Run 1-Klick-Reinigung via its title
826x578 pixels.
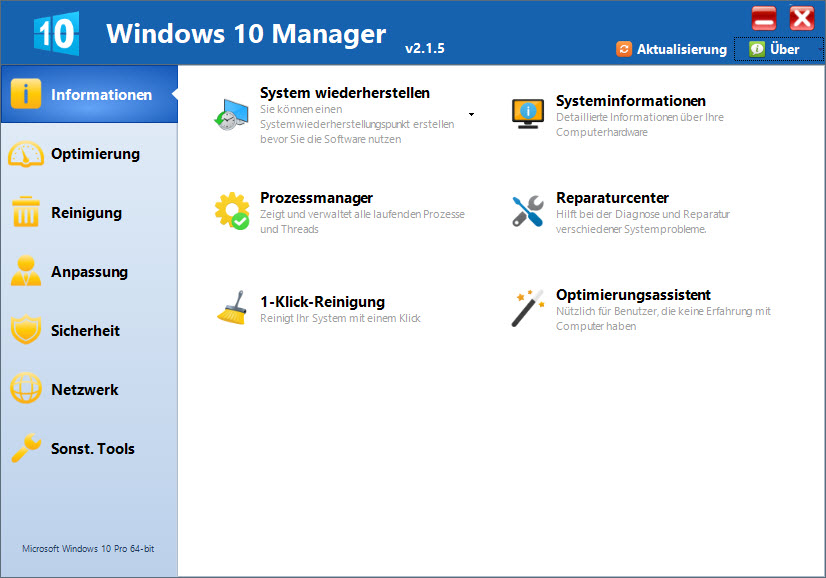[x=322, y=302]
